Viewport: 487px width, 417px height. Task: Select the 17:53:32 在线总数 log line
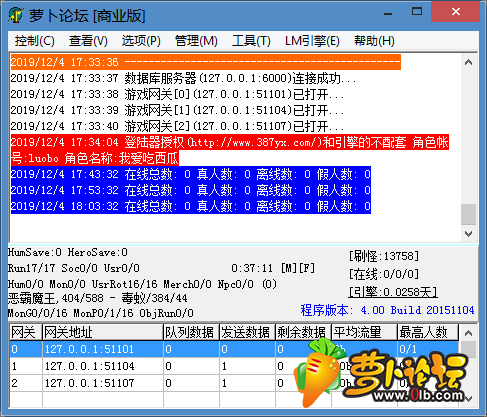point(191,190)
